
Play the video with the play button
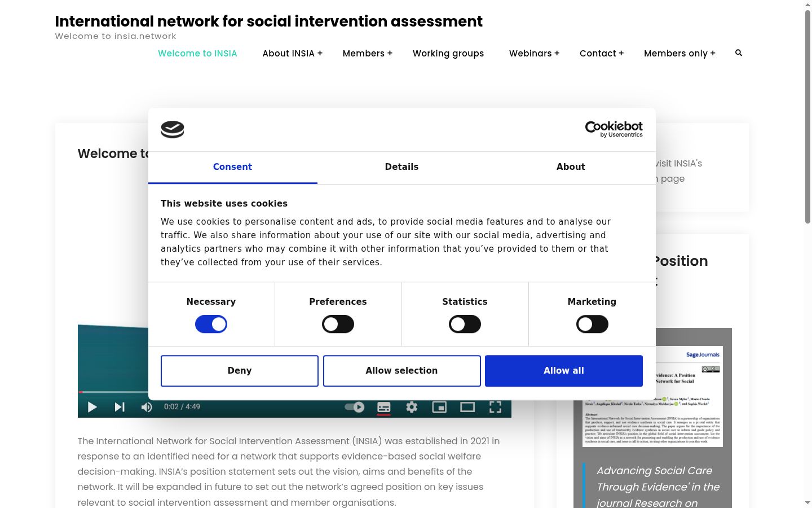pos(92,407)
